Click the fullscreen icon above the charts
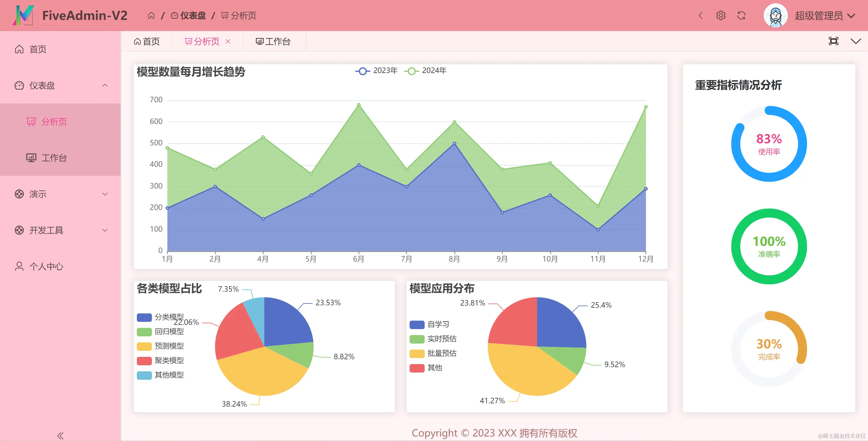Screen dimensions: 868x441 (833, 41)
